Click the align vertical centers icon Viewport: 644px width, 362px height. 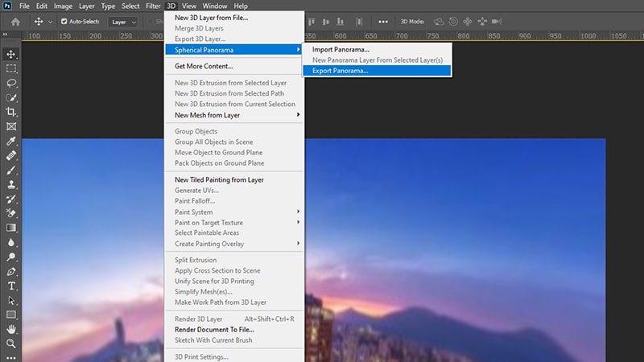tap(326, 22)
